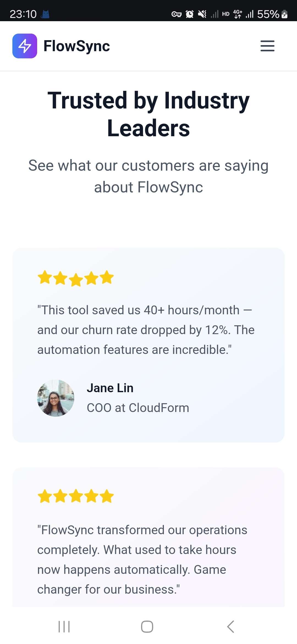This screenshot has width=297, height=644.
Task: Tap the alarm clock status icon
Action: (189, 14)
